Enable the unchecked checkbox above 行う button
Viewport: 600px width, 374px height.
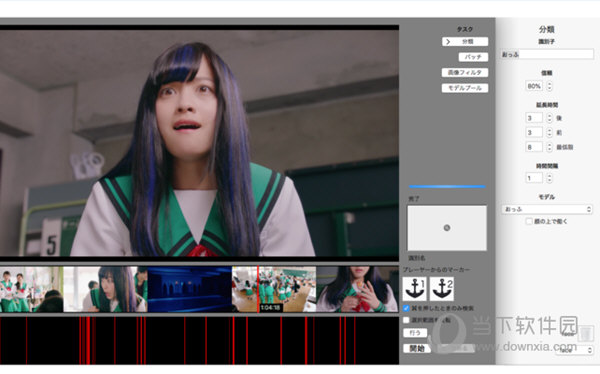[x=406, y=320]
